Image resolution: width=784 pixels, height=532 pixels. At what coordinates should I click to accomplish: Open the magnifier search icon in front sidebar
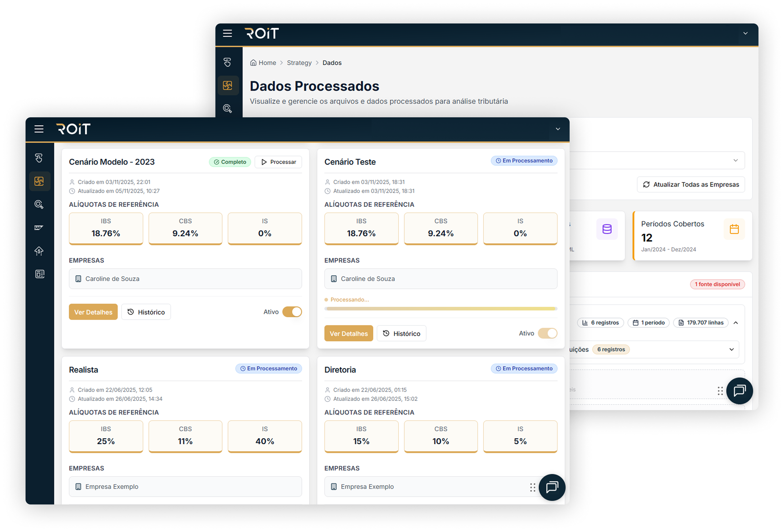tap(39, 204)
